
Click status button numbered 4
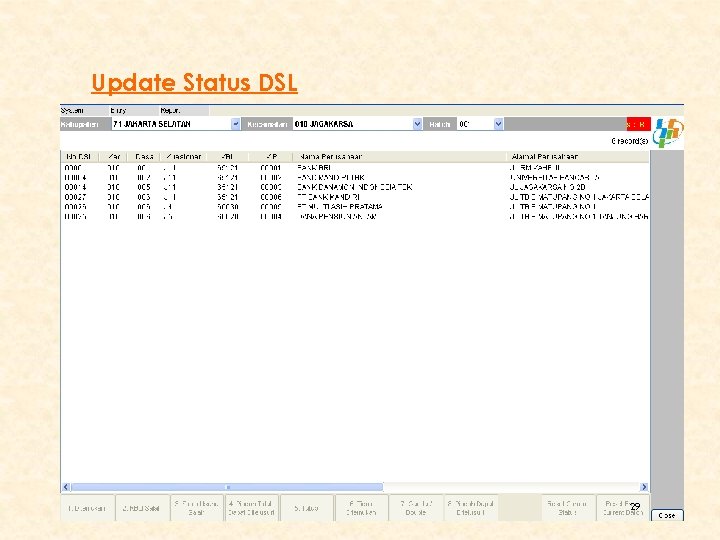tap(252, 508)
